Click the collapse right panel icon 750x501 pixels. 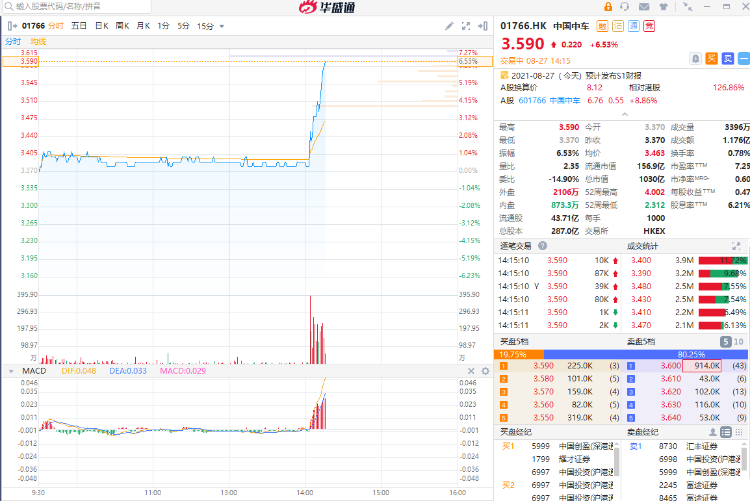[x=483, y=26]
